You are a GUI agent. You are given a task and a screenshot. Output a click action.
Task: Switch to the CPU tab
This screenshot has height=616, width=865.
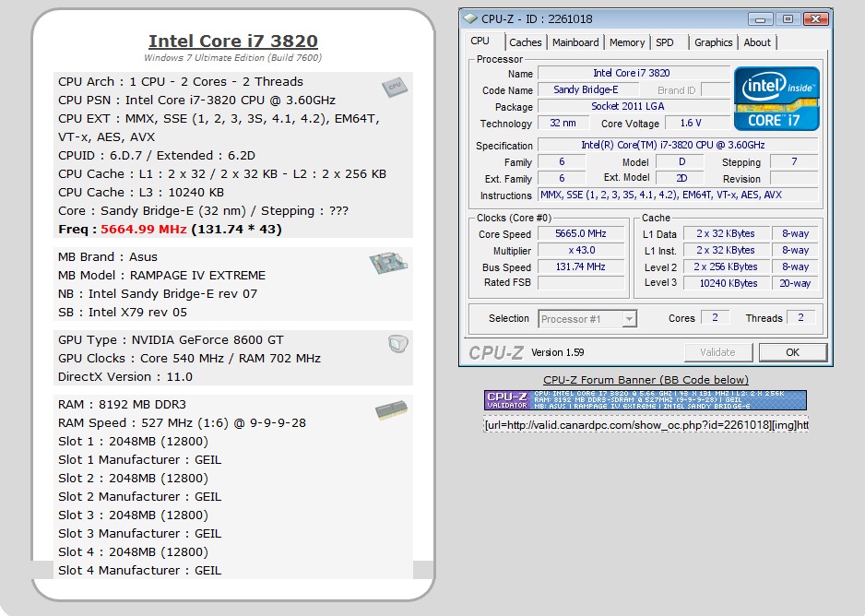coord(480,41)
